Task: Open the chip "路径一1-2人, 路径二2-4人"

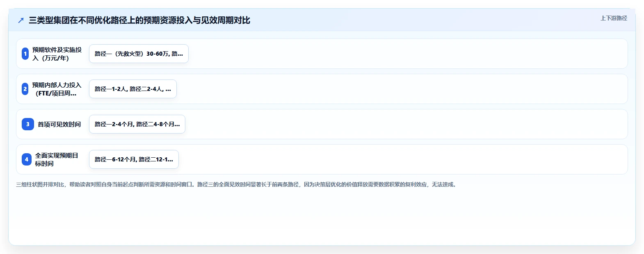Action: coord(133,89)
